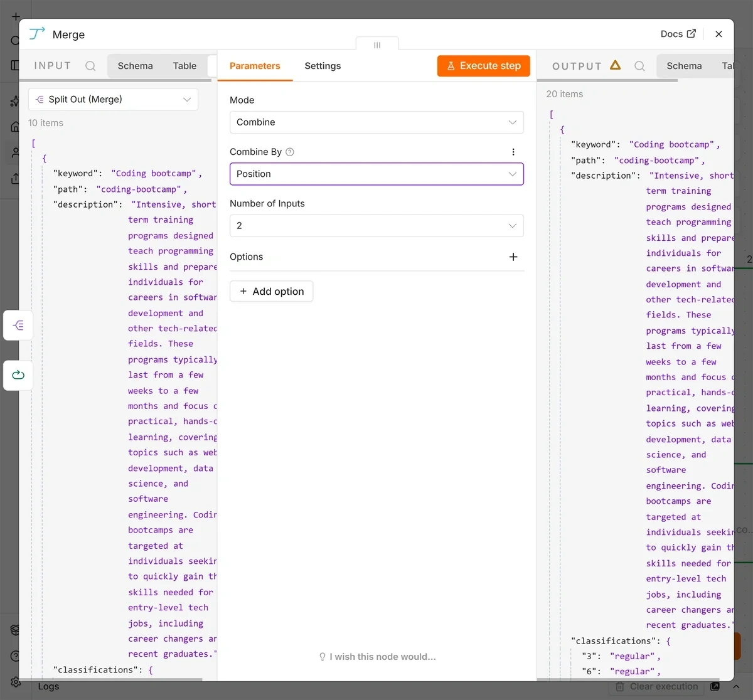The width and height of the screenshot is (753, 700).
Task: Click the "classifications" key in INPUT JSON
Action: point(98,669)
